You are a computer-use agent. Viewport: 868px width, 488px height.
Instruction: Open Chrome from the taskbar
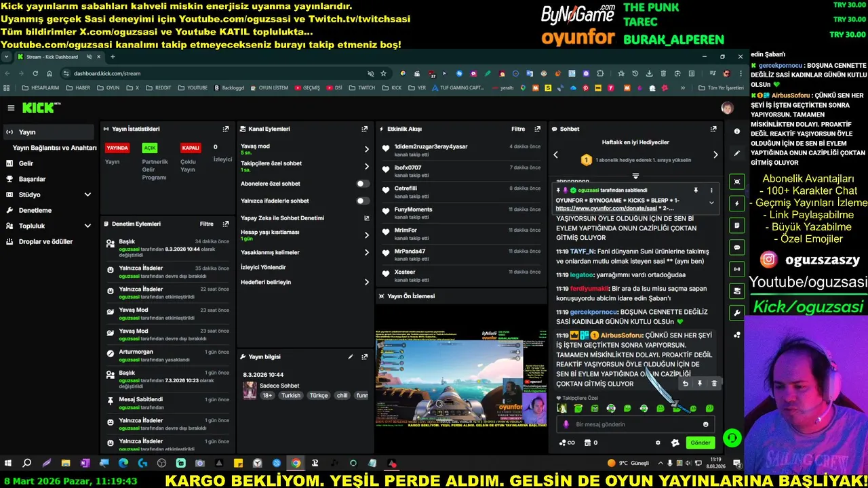[x=296, y=464]
